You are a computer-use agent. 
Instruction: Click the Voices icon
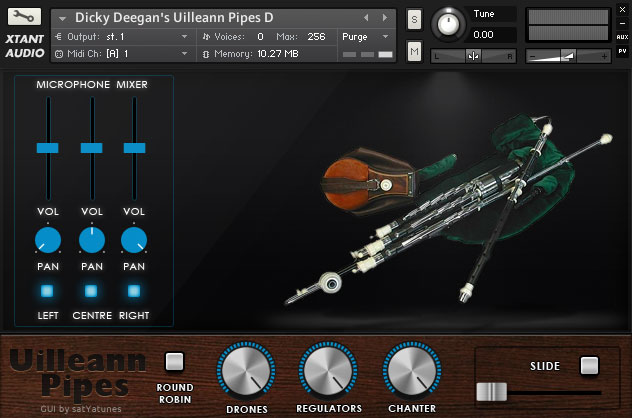click(x=206, y=37)
